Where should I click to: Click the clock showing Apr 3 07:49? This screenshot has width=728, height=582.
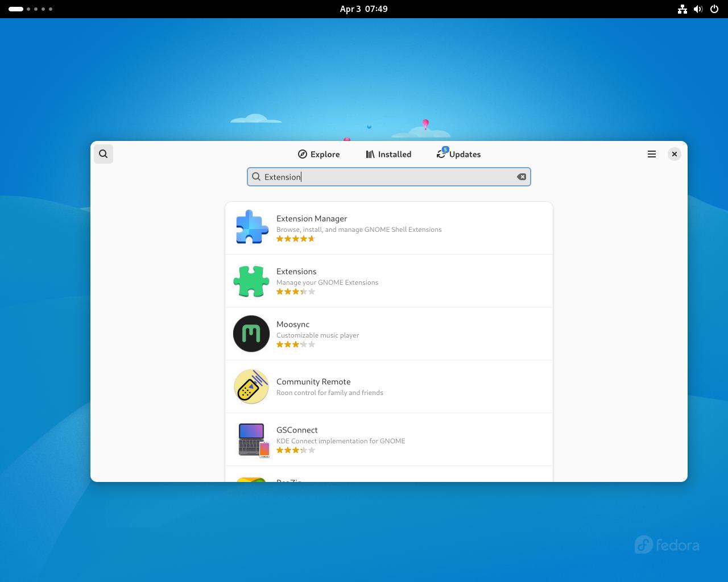(x=364, y=9)
